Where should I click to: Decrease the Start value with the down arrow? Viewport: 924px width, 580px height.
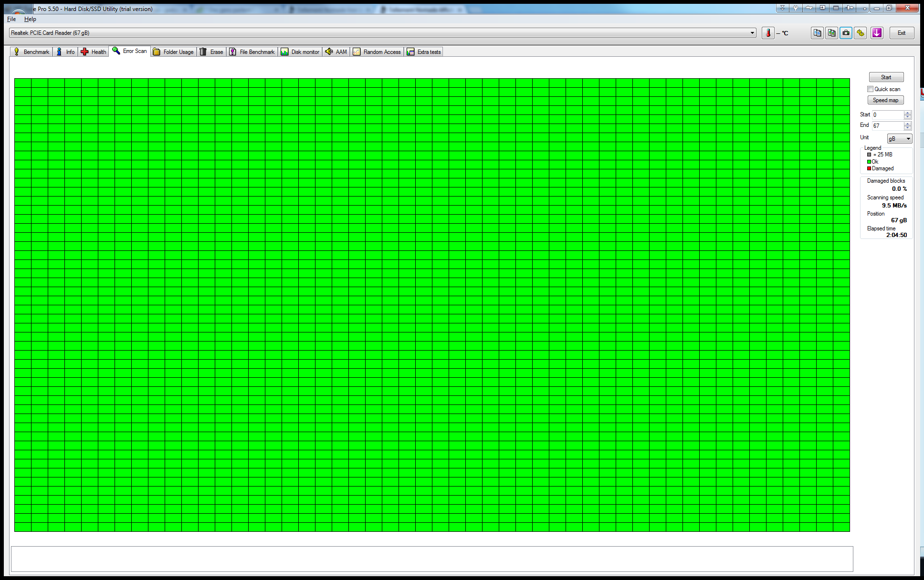click(907, 117)
